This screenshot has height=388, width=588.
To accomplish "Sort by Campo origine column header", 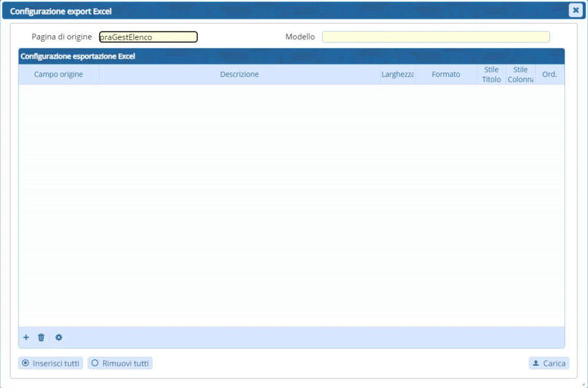I will click(x=59, y=74).
